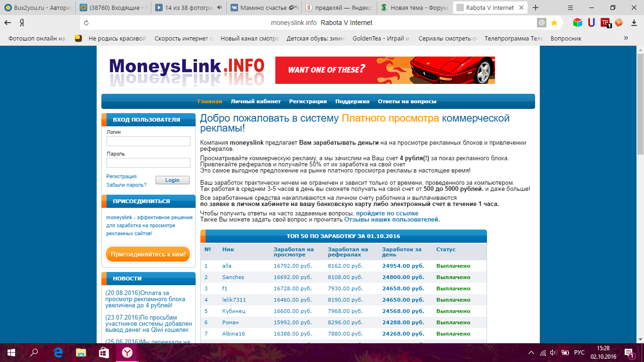Switch to the Входящие mail tab

point(114,8)
